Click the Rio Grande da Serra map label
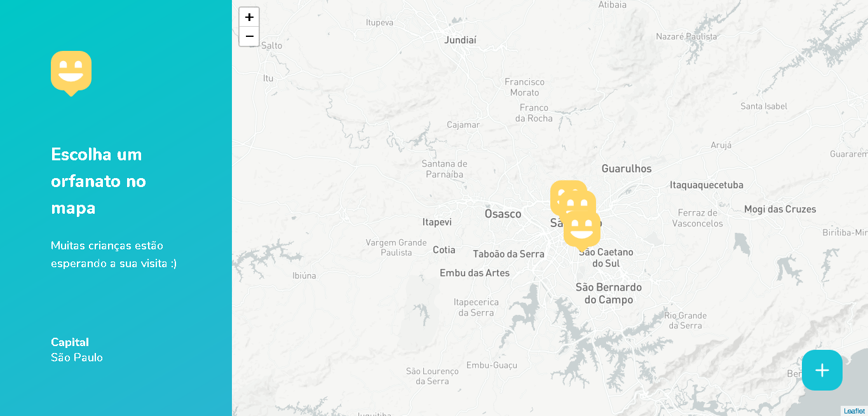The width and height of the screenshot is (868, 416). [686, 321]
